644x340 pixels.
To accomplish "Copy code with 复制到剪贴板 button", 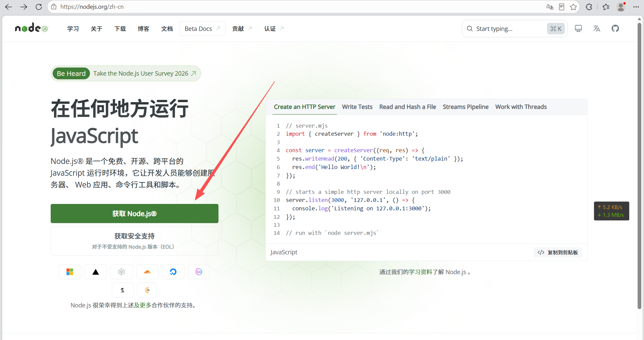I will tap(558, 252).
